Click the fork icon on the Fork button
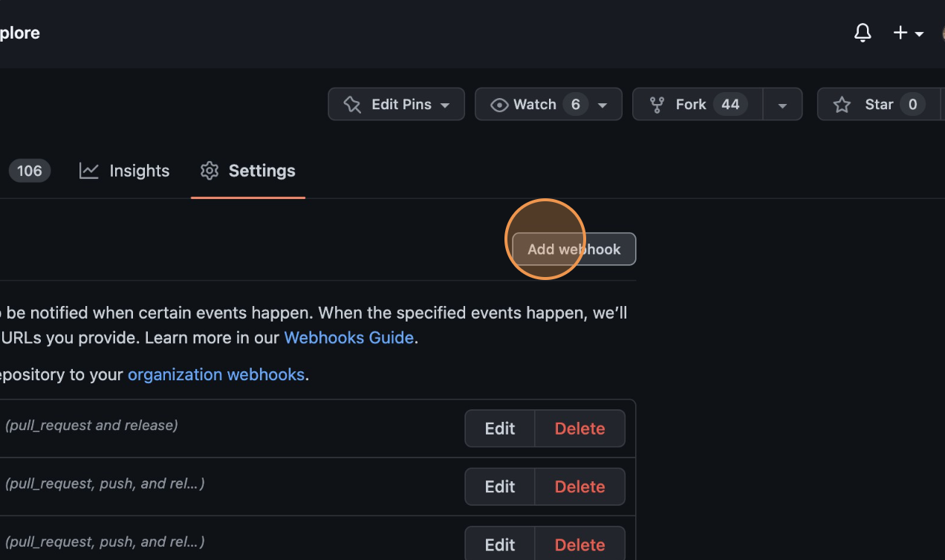The width and height of the screenshot is (945, 560). click(657, 104)
